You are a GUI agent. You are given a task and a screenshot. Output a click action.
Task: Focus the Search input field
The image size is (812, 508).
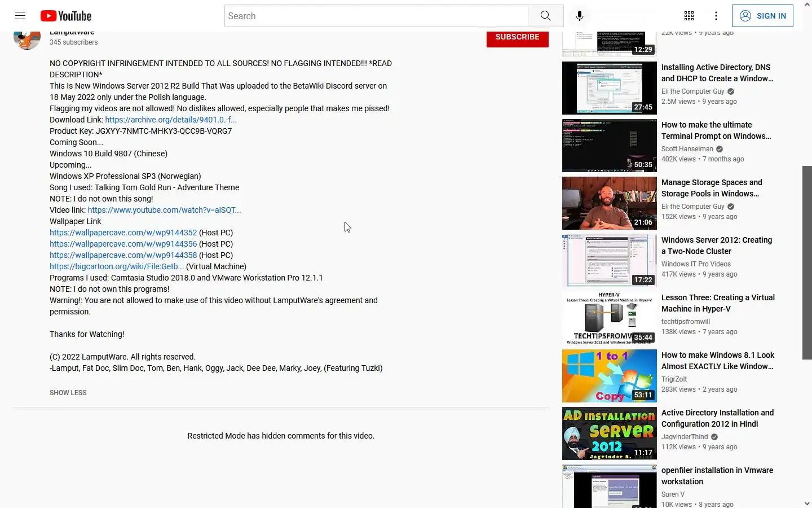tap(376, 16)
